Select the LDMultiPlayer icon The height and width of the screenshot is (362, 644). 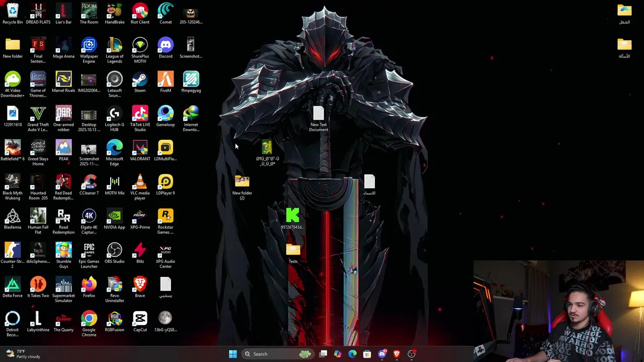[x=166, y=150]
